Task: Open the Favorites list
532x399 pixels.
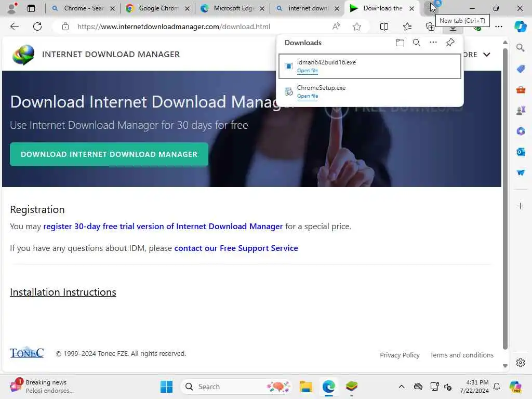Action: (407, 26)
